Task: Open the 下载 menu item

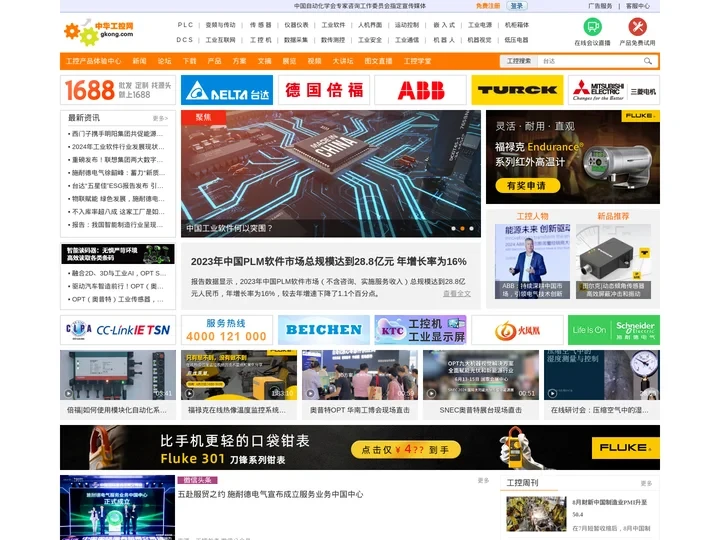Action: pyautogui.click(x=189, y=61)
